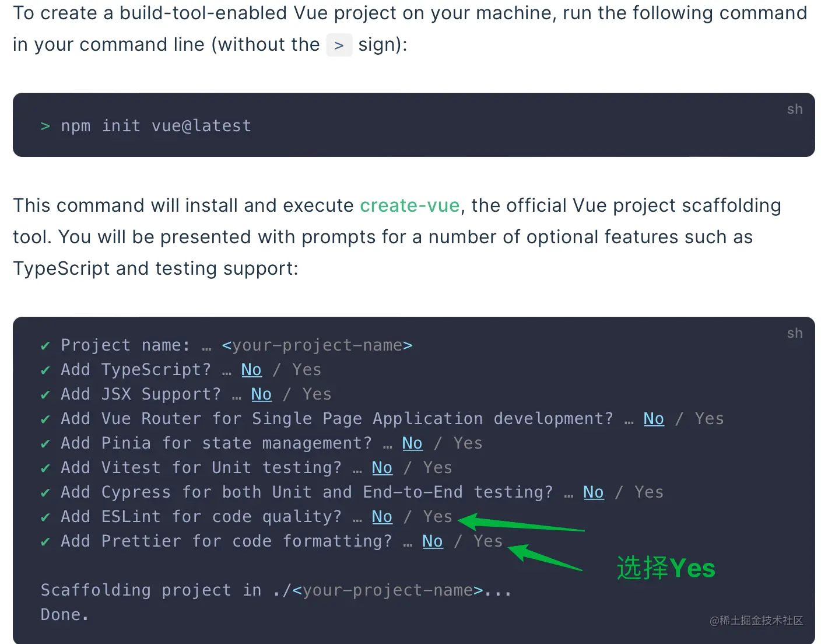
Task: Click the green 选择Yes annotation text
Action: click(666, 568)
